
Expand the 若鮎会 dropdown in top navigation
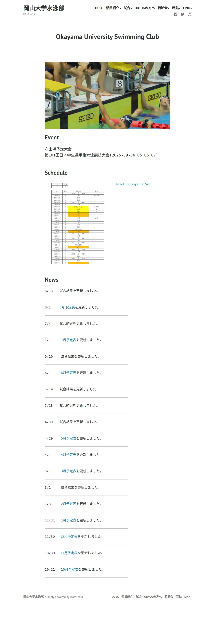(x=163, y=8)
